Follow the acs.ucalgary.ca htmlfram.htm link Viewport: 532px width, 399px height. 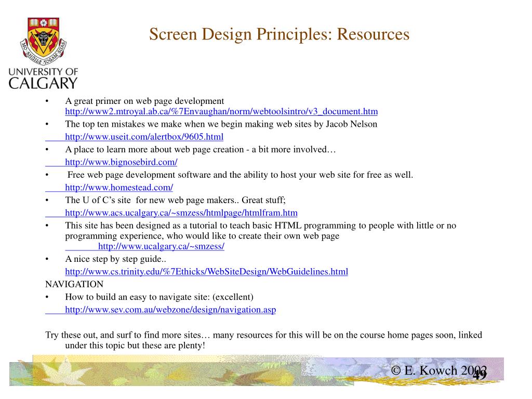coord(181,212)
